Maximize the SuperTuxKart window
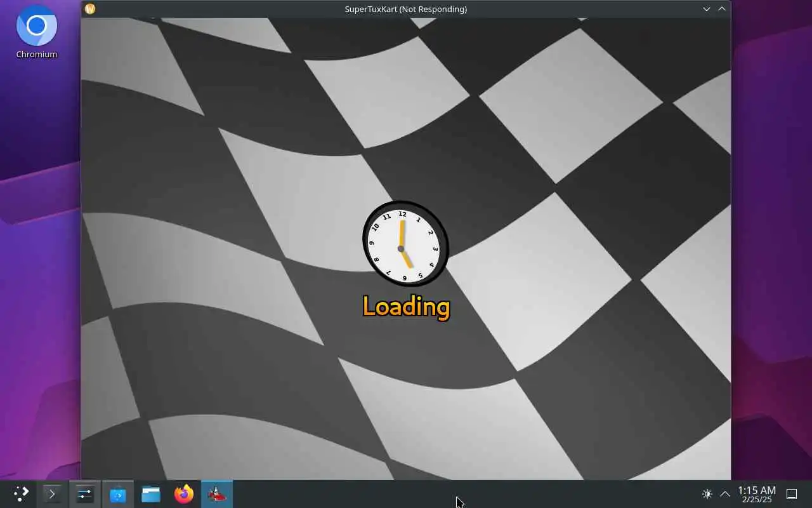The image size is (812, 508). 722,9
